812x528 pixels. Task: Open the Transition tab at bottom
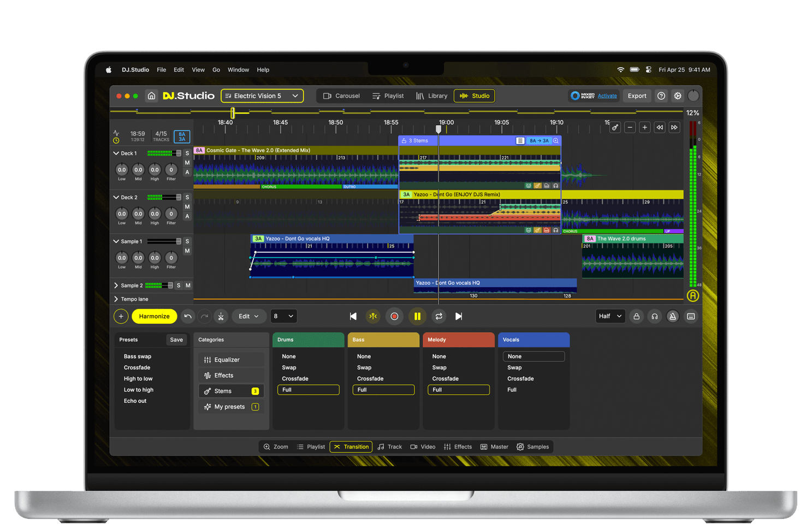pyautogui.click(x=351, y=447)
